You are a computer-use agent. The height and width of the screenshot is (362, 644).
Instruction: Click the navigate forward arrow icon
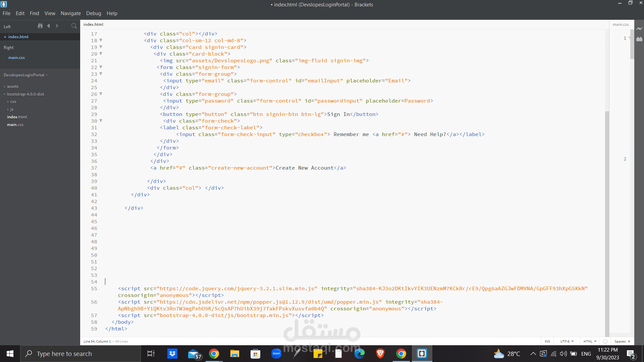(57, 26)
